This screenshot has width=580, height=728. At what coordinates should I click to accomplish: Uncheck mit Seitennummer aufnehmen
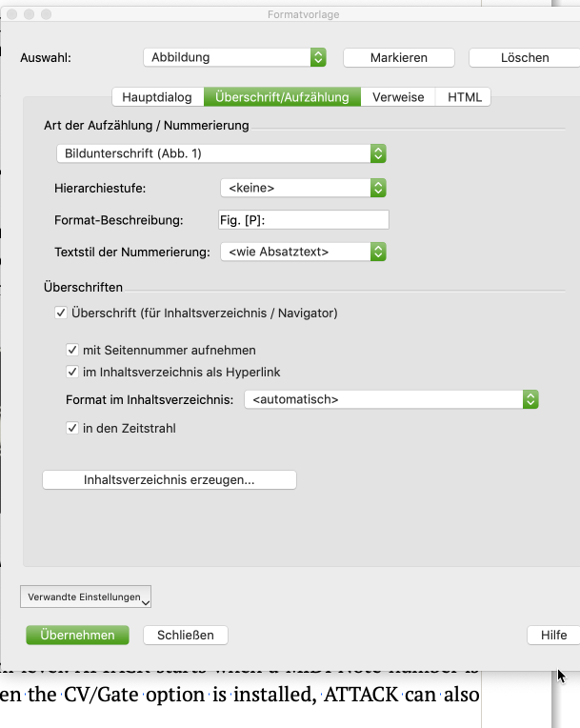coord(72,350)
